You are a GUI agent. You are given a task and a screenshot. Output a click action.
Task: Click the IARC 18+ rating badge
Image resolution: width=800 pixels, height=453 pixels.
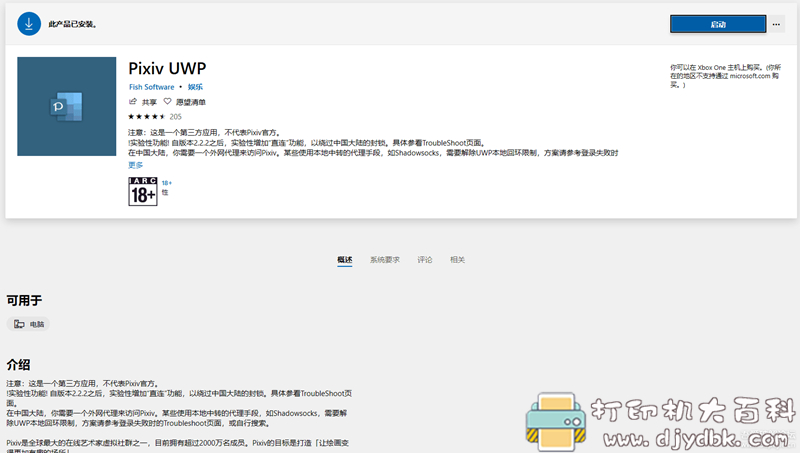(x=143, y=191)
